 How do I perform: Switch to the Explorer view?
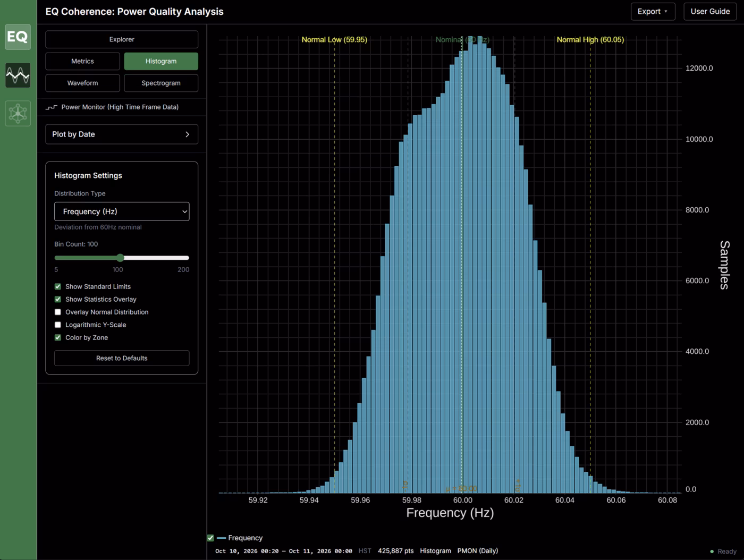point(122,39)
